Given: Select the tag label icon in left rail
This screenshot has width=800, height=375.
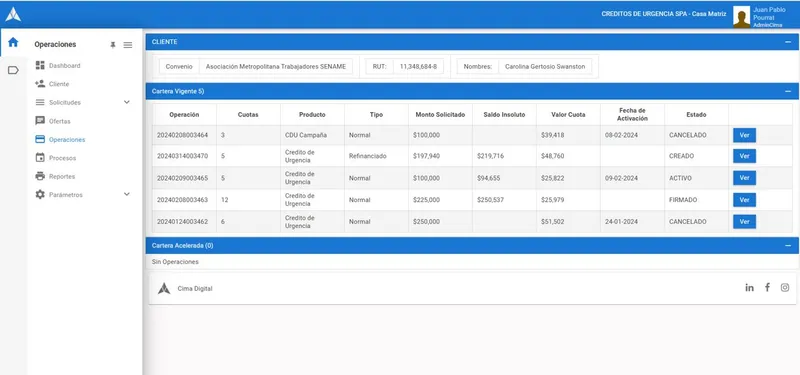Looking at the screenshot, I should (x=13, y=70).
